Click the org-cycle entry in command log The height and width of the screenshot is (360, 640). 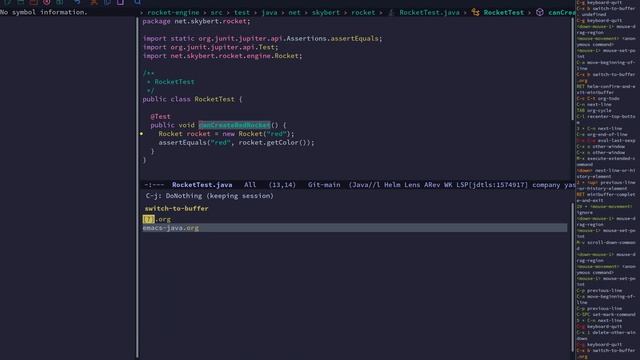[x=594, y=111]
